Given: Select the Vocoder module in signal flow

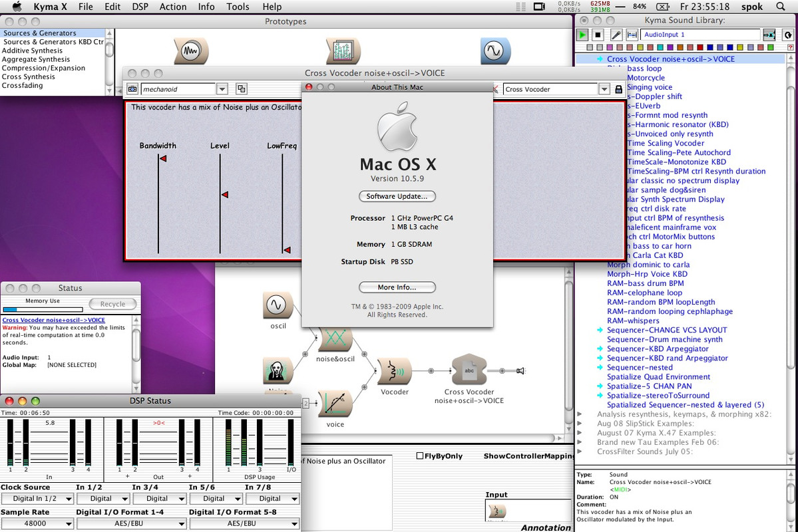Looking at the screenshot, I should coord(394,371).
